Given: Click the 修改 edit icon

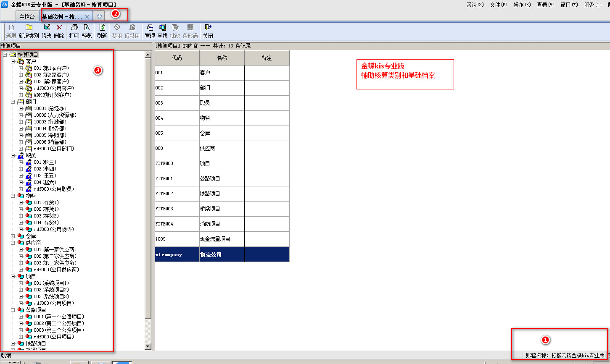Looking at the screenshot, I should (46, 28).
